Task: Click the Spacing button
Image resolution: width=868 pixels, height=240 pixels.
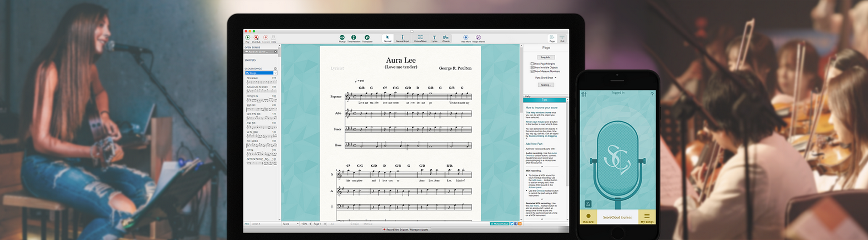Action: [x=545, y=85]
